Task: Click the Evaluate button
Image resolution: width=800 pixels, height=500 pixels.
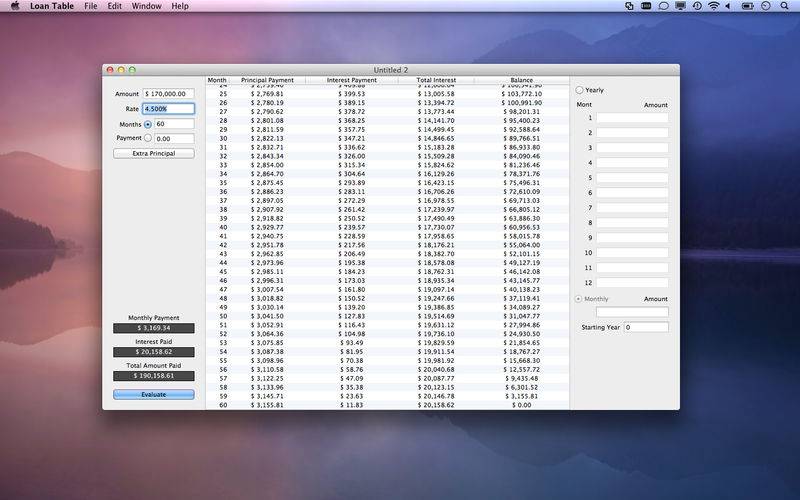Action: click(x=154, y=394)
